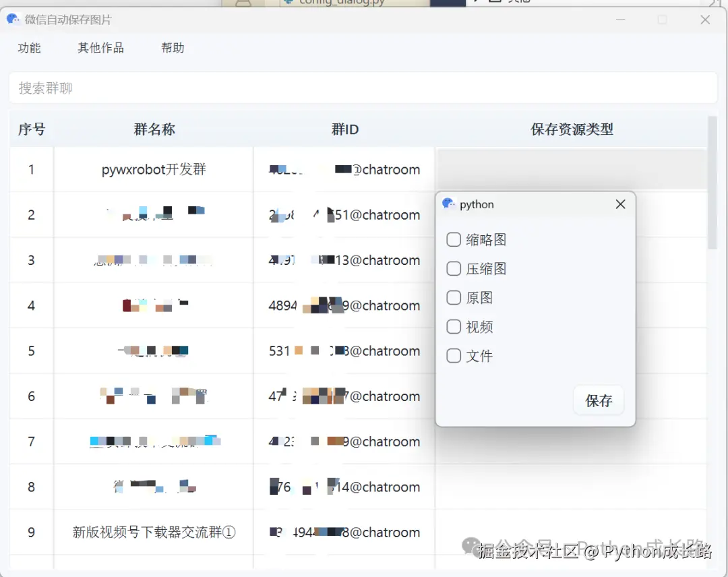Close the 微信自动保存图片 window
Screen dimensions: 728x577
point(705,20)
